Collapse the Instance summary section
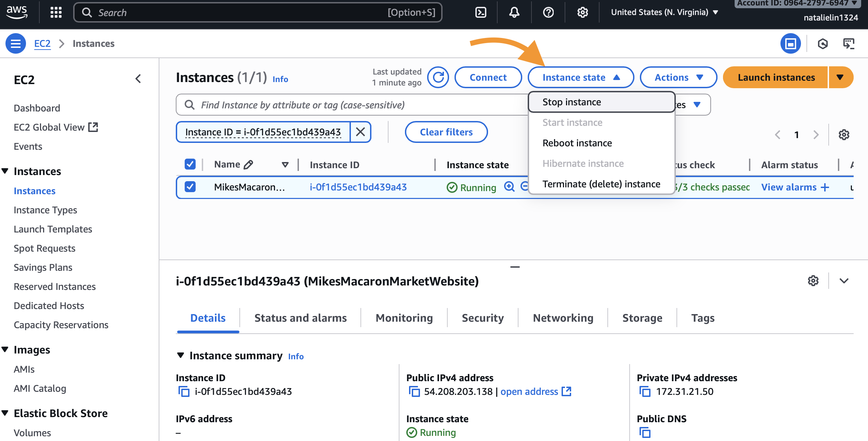This screenshot has height=441, width=868. pos(181,355)
